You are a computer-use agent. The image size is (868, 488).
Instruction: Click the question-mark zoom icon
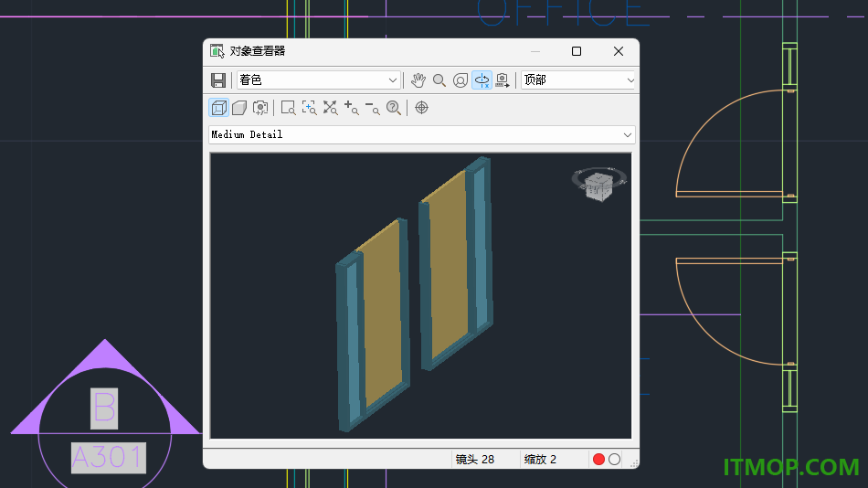click(x=393, y=108)
